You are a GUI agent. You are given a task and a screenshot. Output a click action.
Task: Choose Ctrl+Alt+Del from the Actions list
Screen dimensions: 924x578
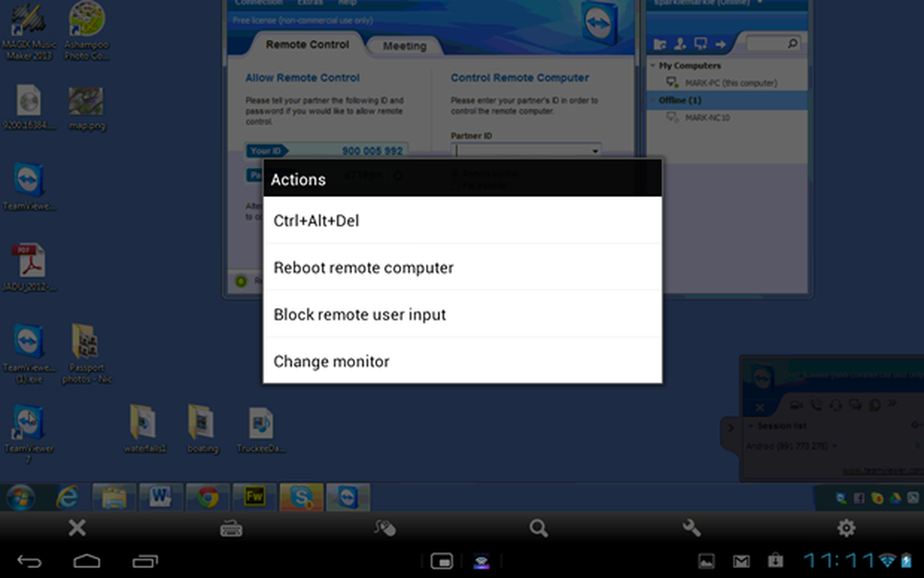pyautogui.click(x=463, y=220)
